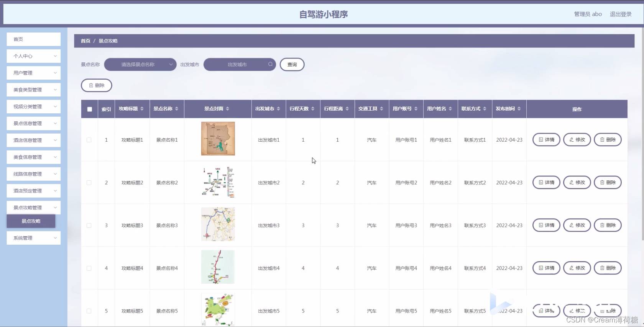Expand 系统管理 sidebar menu

point(34,238)
